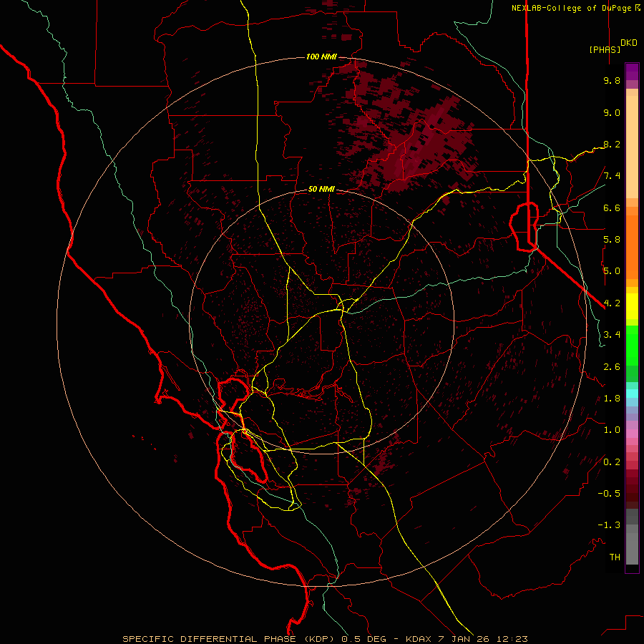Click the 6.6 scale value
This screenshot has height=644, width=644.
pyautogui.click(x=612, y=208)
